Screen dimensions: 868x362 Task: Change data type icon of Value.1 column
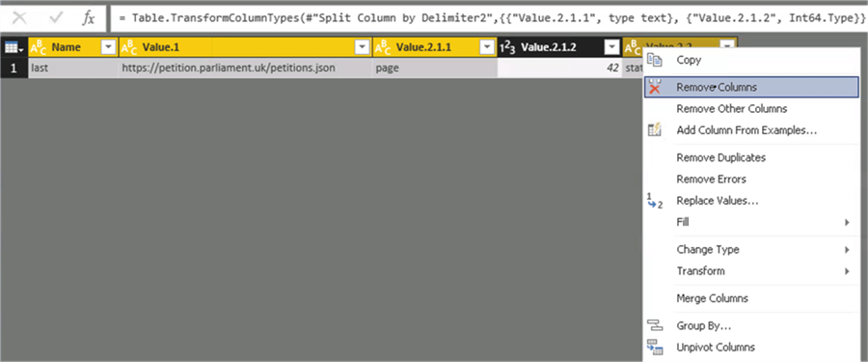(128, 48)
